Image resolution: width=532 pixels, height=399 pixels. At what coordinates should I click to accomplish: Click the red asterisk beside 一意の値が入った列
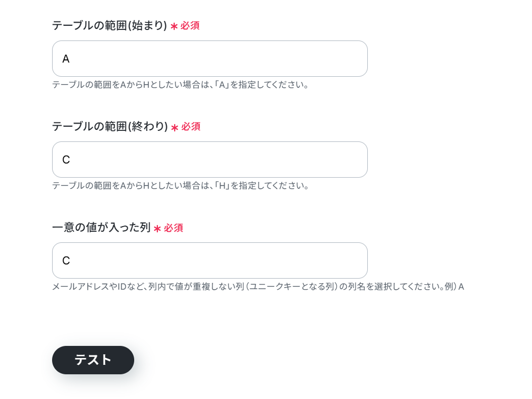coord(157,229)
